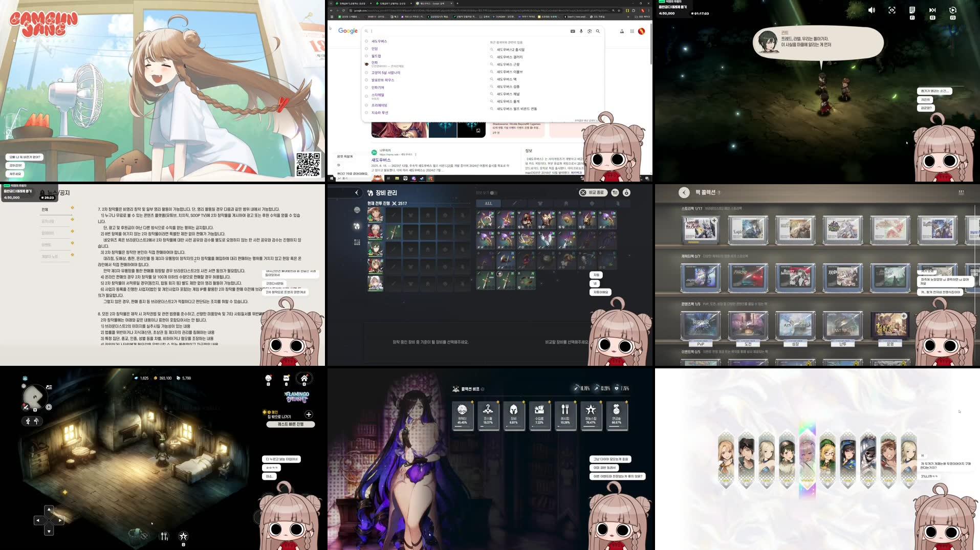The image size is (980, 550).
Task: Click the screenshot capture icon in cutscene
Action: [x=892, y=10]
